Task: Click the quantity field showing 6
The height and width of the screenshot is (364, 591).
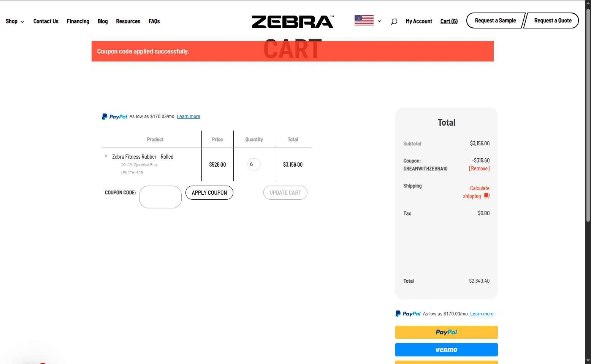Action: pyautogui.click(x=254, y=164)
